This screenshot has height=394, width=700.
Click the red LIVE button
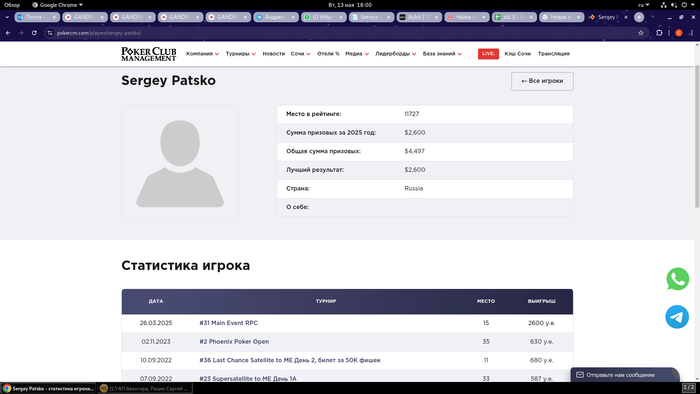(x=488, y=54)
